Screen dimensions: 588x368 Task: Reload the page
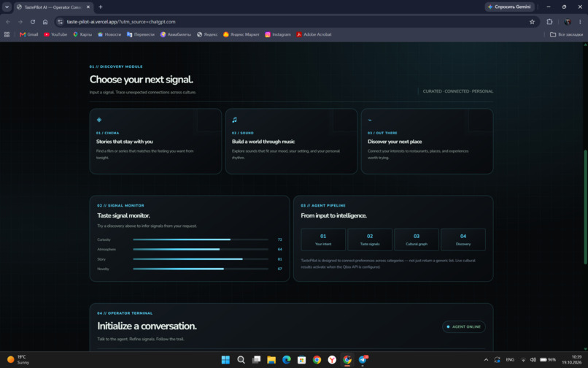(x=33, y=22)
